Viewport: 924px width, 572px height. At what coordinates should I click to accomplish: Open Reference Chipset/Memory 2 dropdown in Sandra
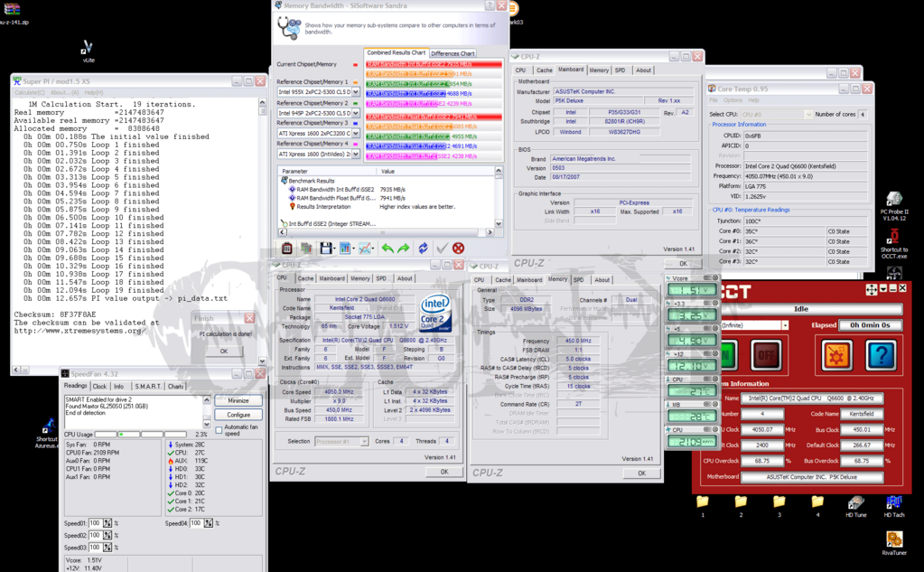(x=355, y=113)
